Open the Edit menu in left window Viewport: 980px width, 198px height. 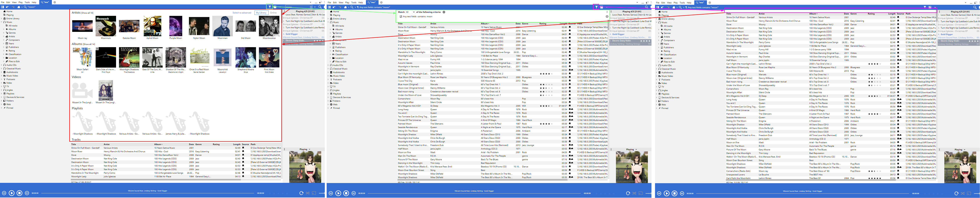click(8, 2)
